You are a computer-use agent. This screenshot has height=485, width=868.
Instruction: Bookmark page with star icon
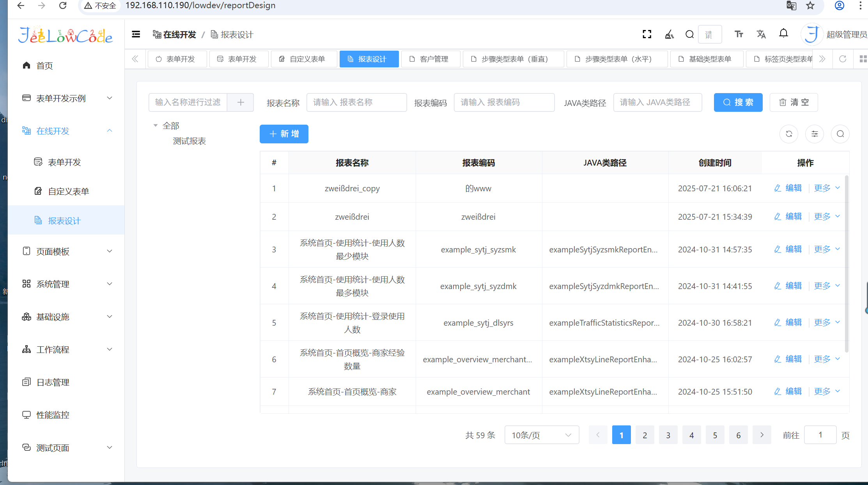click(x=810, y=5)
